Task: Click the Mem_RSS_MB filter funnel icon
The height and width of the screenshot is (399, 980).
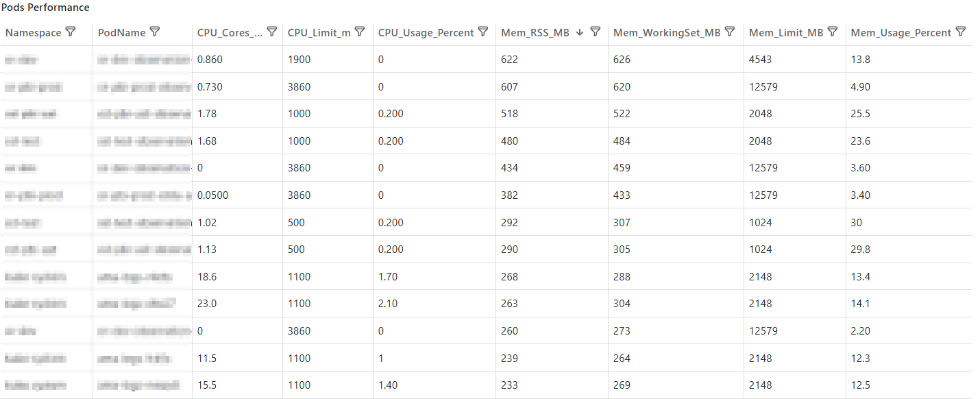Action: pyautogui.click(x=595, y=32)
